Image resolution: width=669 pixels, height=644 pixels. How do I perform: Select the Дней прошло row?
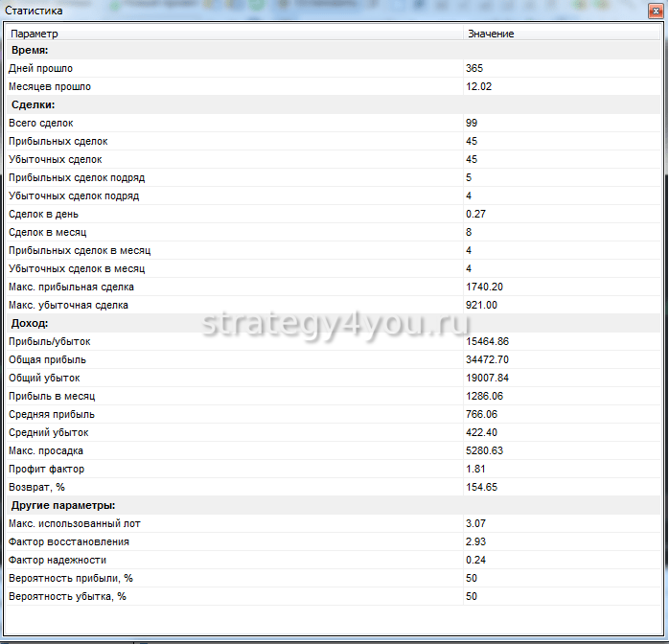click(x=40, y=68)
